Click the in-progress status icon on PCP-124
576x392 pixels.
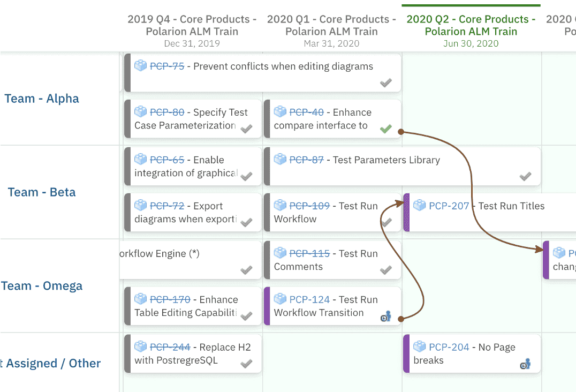386,316
